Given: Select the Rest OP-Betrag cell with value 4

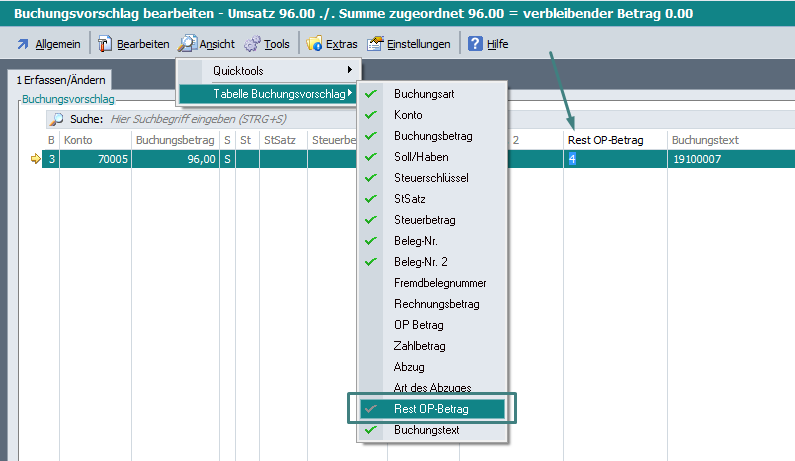Looking at the screenshot, I should (x=614, y=159).
